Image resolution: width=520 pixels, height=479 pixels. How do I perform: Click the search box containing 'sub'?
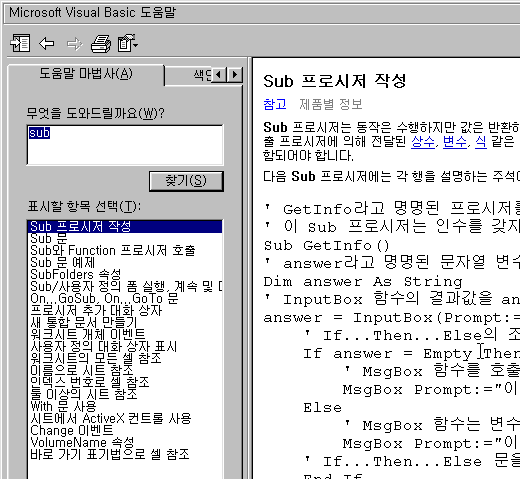pyautogui.click(x=125, y=145)
